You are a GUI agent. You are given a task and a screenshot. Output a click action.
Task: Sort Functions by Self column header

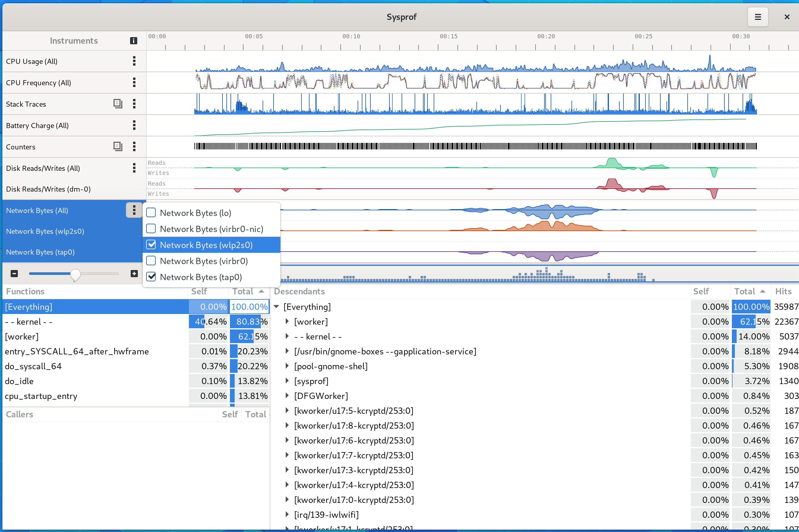click(199, 291)
